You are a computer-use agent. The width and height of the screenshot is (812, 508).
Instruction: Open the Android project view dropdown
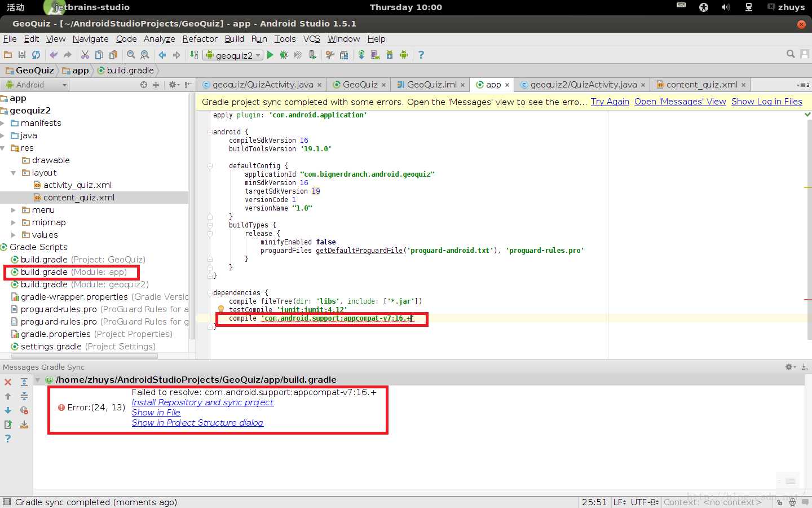[36, 85]
